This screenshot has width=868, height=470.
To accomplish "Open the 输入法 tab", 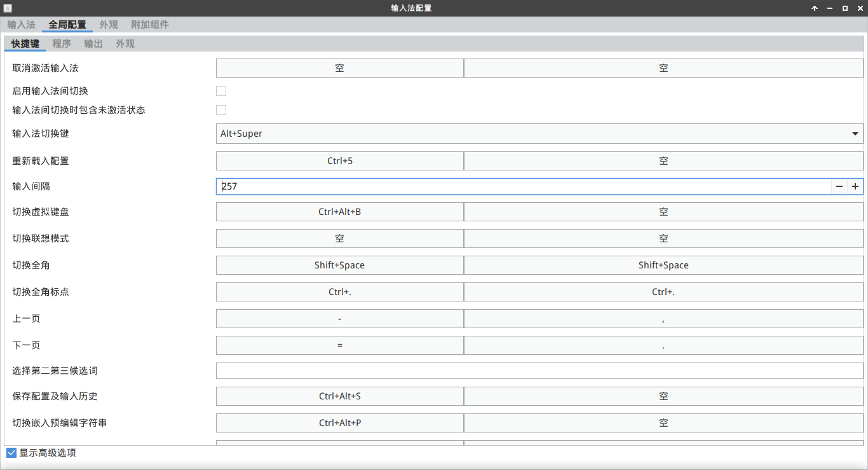I will [x=22, y=25].
